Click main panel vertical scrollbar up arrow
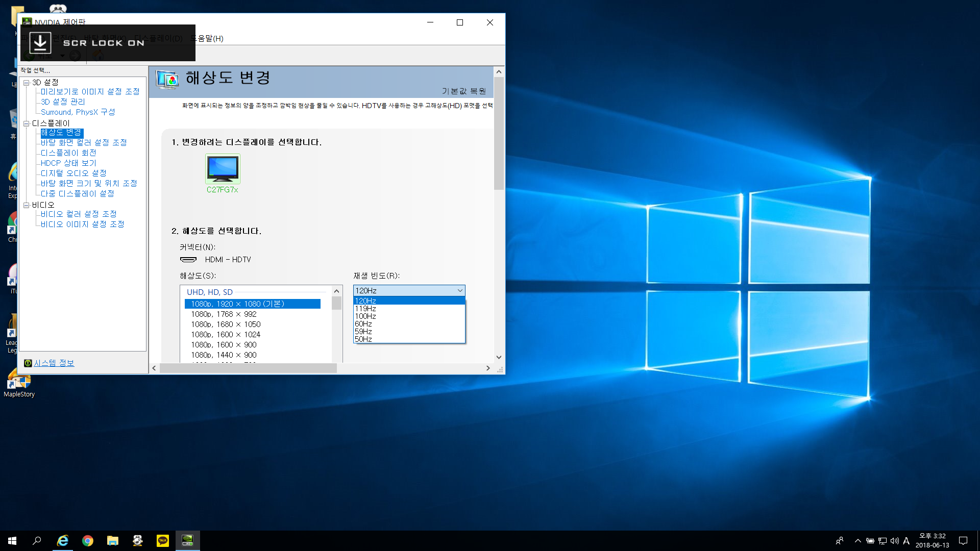The image size is (980, 551). click(499, 72)
